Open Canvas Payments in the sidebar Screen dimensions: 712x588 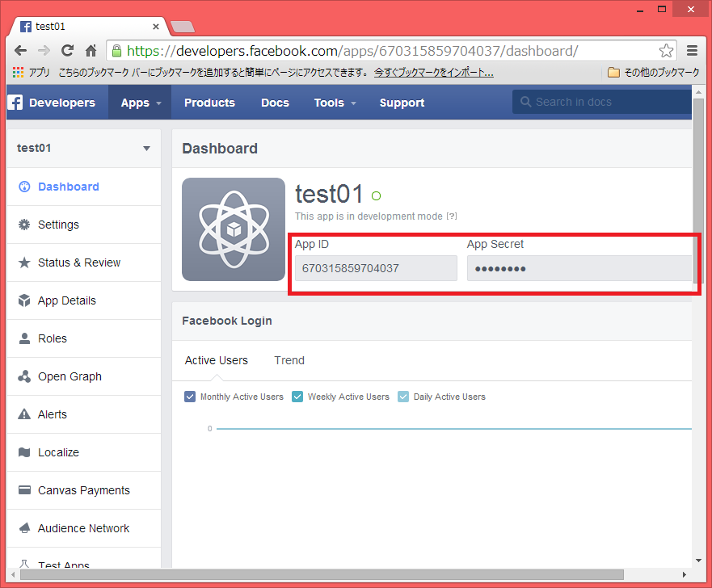pos(84,490)
